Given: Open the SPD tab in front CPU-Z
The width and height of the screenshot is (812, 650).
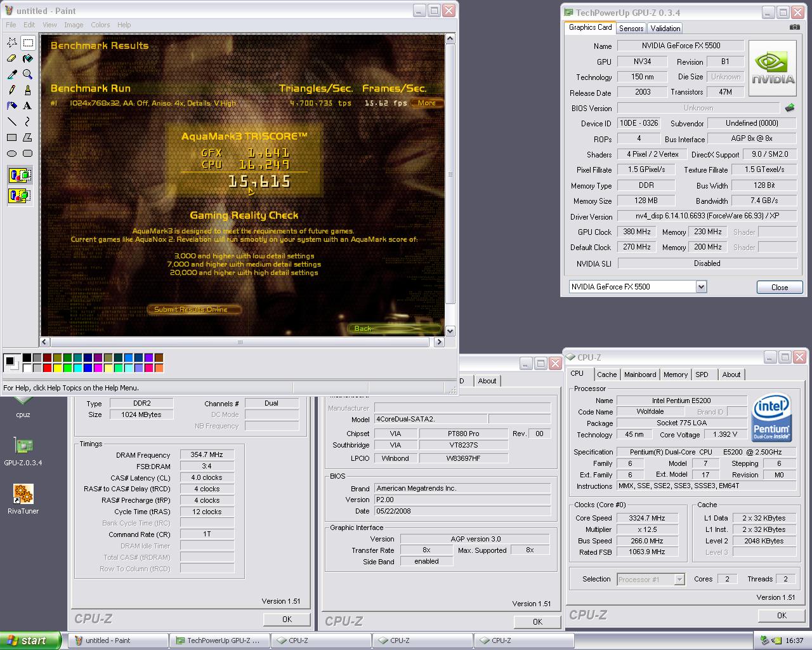Looking at the screenshot, I should point(702,375).
